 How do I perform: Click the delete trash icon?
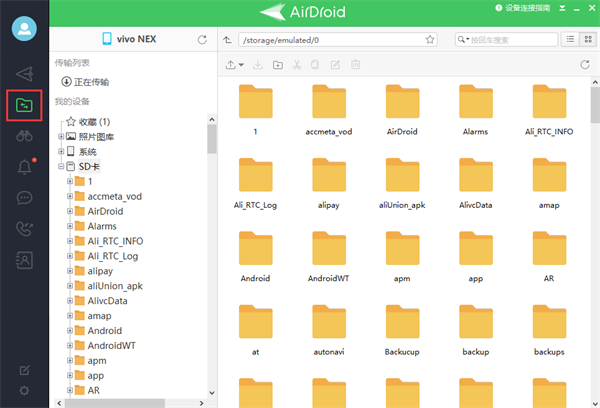355,65
